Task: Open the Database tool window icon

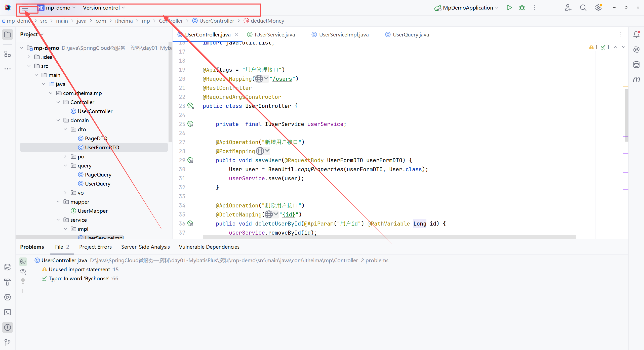Action: 636,65
